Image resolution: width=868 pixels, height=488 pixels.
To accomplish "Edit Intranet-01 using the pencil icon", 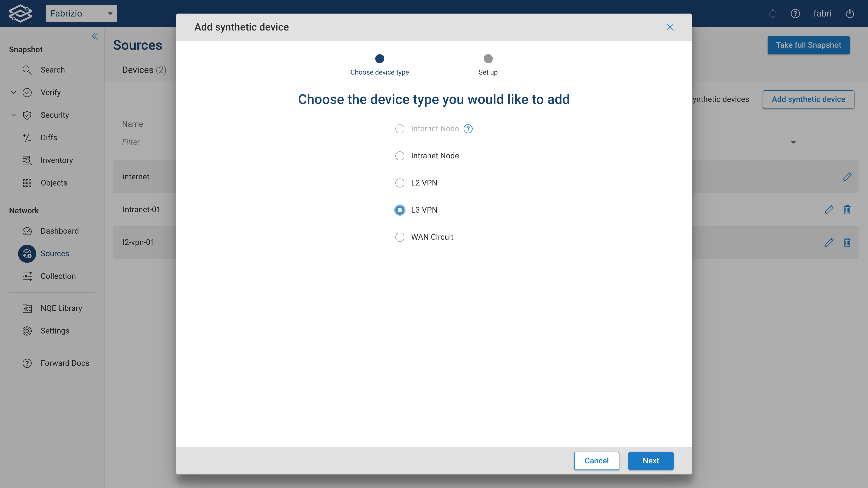I will [x=829, y=210].
